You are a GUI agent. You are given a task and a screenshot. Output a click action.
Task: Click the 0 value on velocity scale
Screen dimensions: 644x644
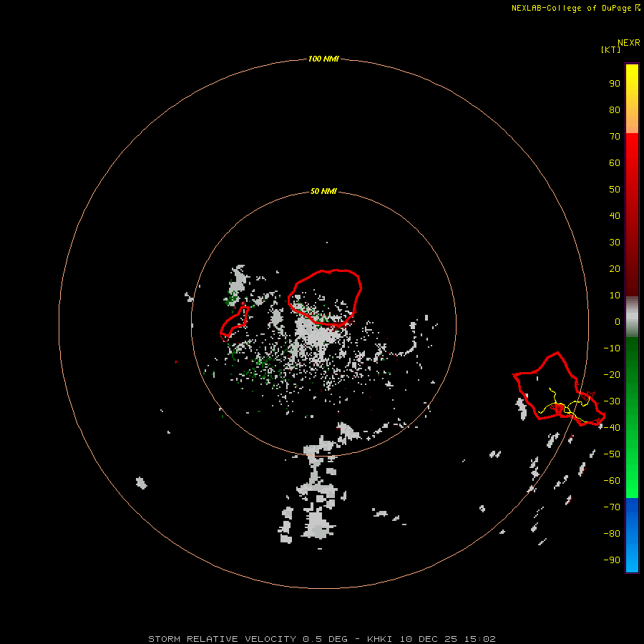(x=618, y=322)
